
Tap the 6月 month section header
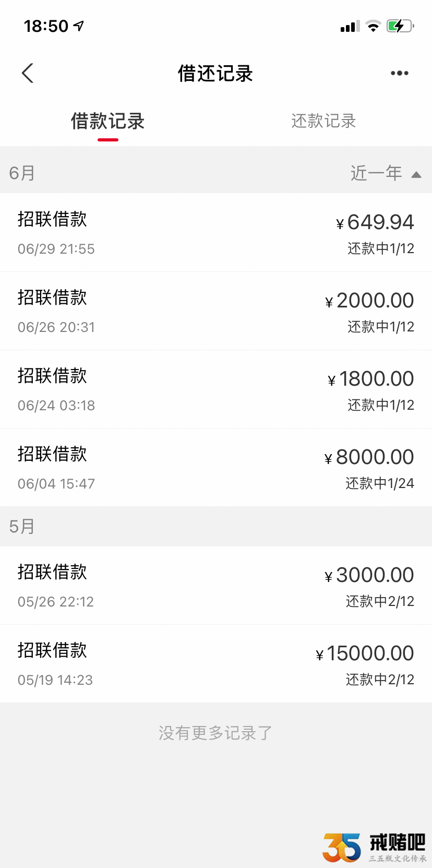(22, 173)
